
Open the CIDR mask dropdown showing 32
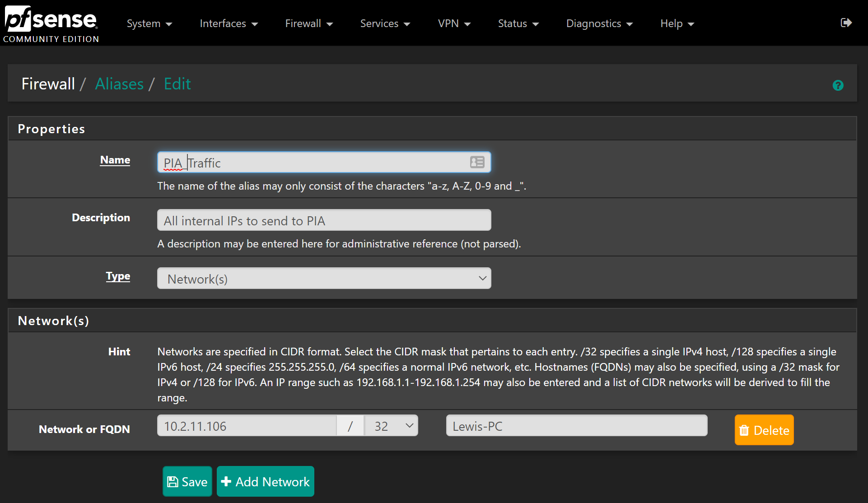392,426
